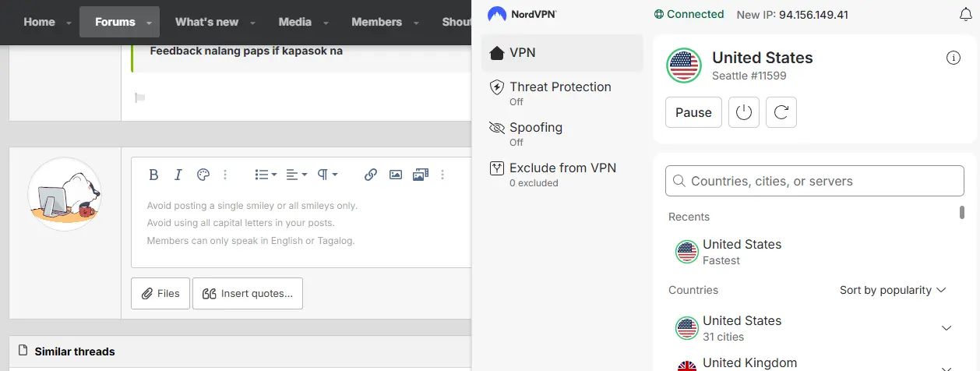Pause the VPN connection
The width and height of the screenshot is (980, 371).
[x=693, y=112]
